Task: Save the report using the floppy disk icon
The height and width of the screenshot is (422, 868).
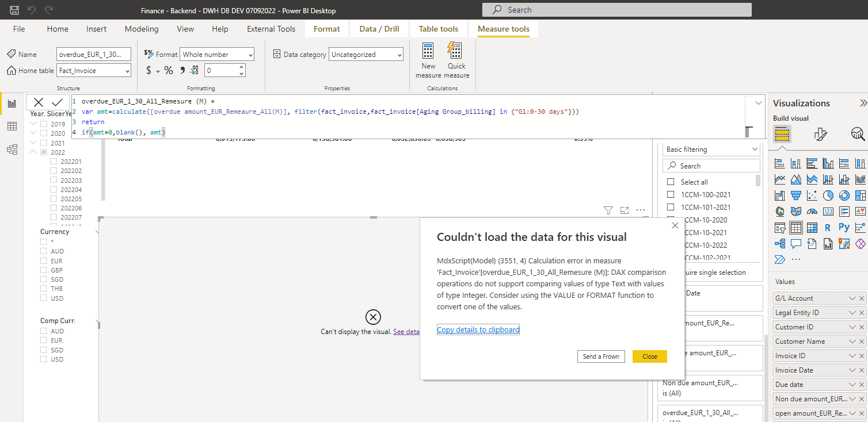Action: [14, 10]
